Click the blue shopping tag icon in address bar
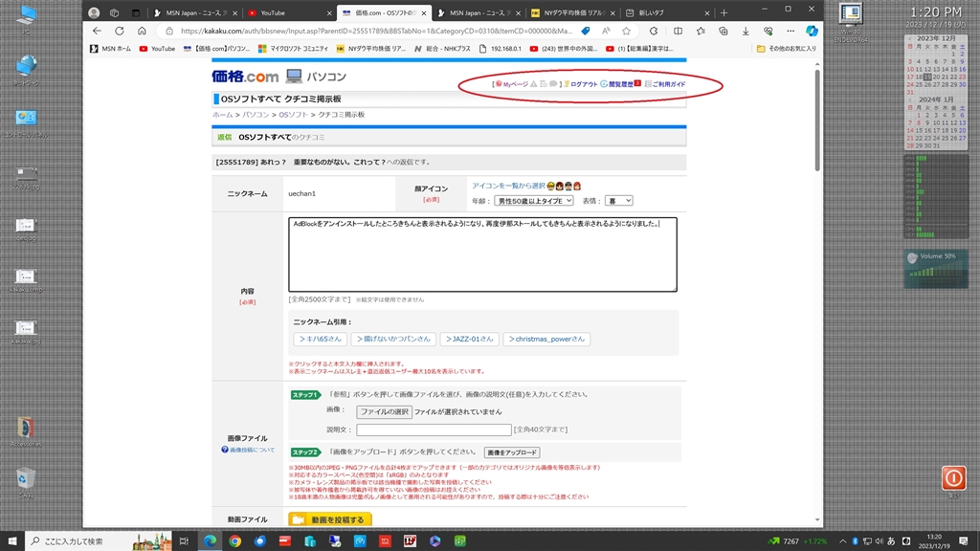The image size is (980, 551). (585, 31)
